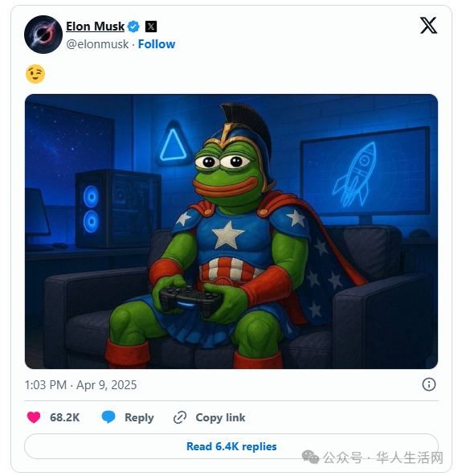Image resolution: width=458 pixels, height=476 pixels.
Task: Click the winking face emoji in tweet
Action: click(x=35, y=74)
